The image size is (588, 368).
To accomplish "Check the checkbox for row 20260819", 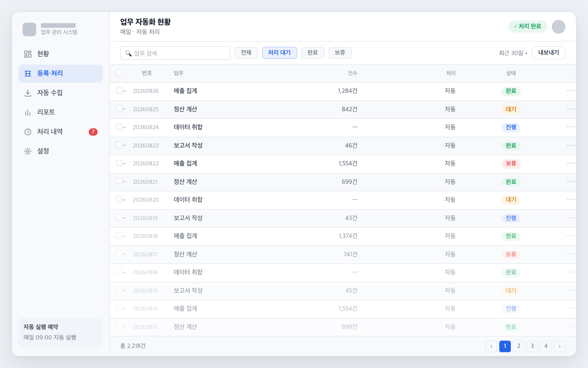I will coord(119,217).
